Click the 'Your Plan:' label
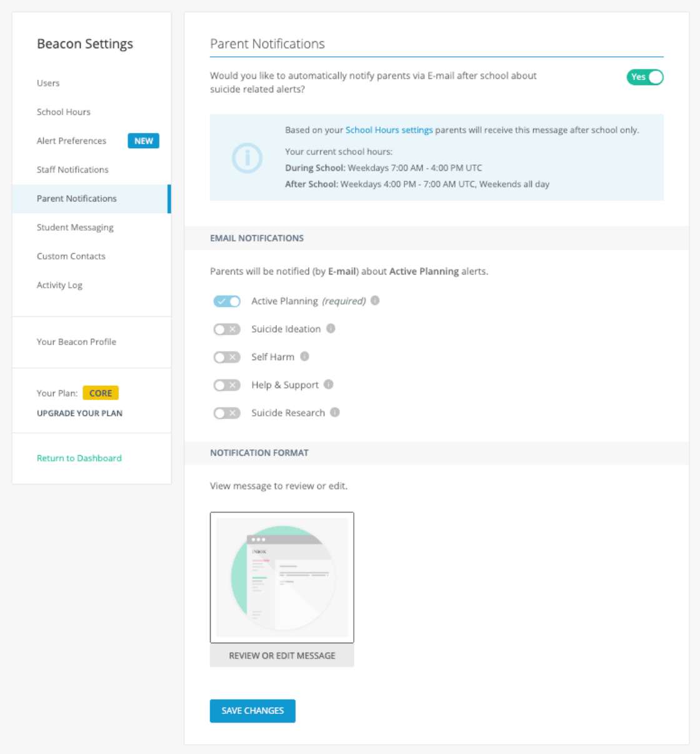 click(57, 393)
